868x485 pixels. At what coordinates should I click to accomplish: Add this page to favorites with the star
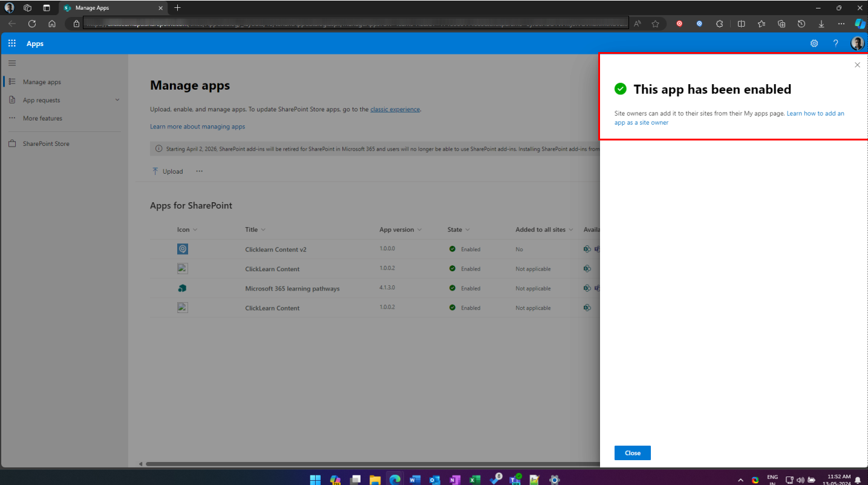point(655,24)
